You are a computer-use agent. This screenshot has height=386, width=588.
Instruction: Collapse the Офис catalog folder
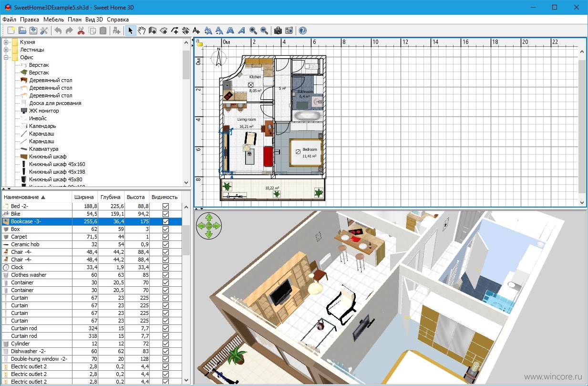pos(6,57)
